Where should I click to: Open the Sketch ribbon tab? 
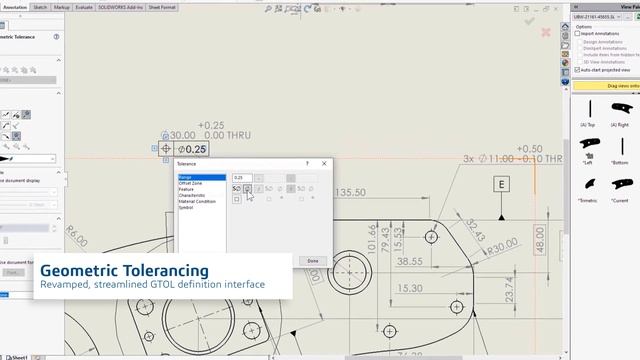(x=40, y=7)
